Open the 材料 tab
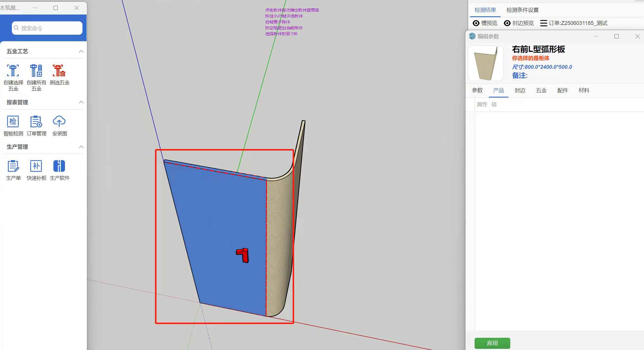Image resolution: width=644 pixels, height=350 pixels. [584, 90]
